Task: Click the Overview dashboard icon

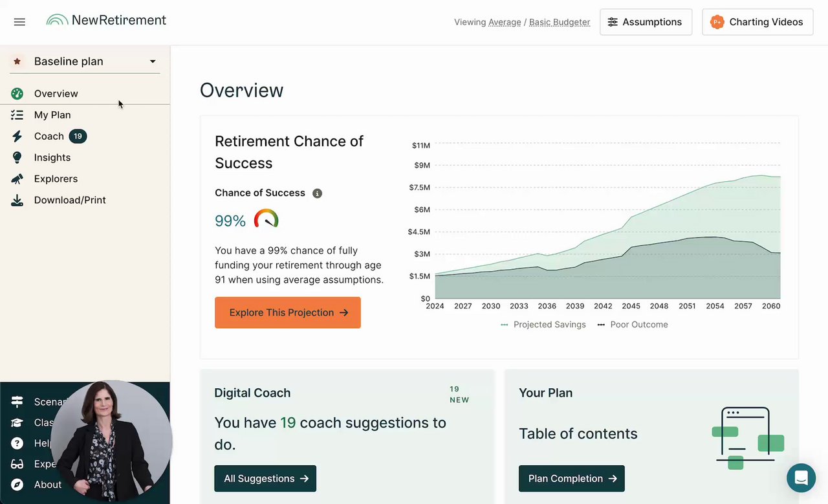Action: [x=17, y=94]
